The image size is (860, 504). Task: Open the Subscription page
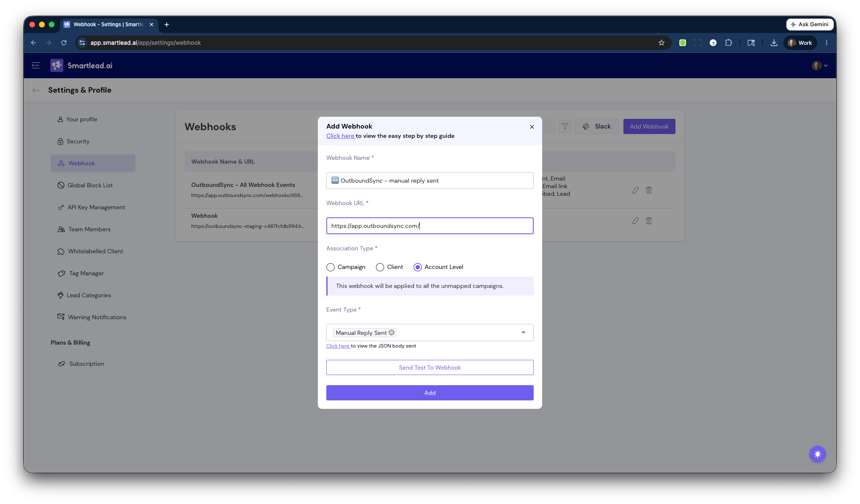81,364
